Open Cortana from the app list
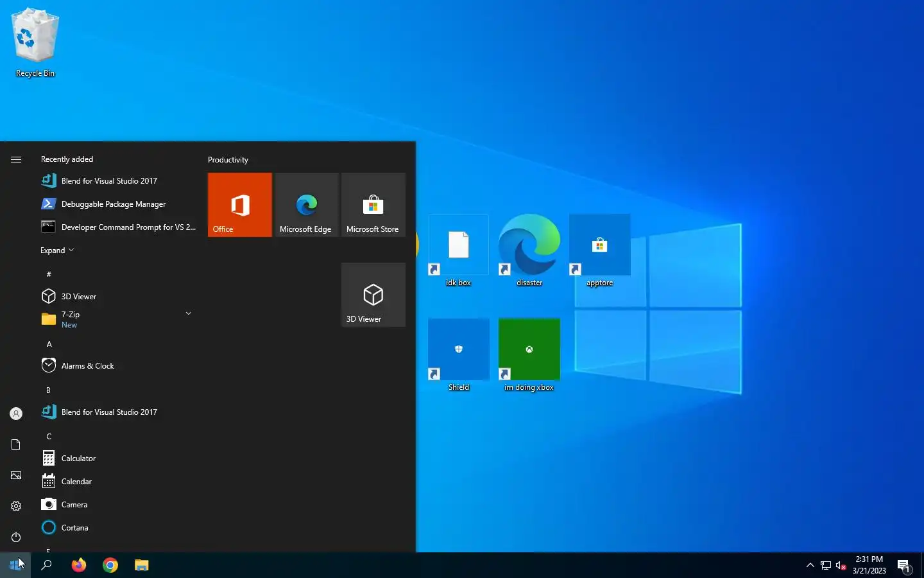Screen dimensions: 924x578 click(x=117, y=528)
